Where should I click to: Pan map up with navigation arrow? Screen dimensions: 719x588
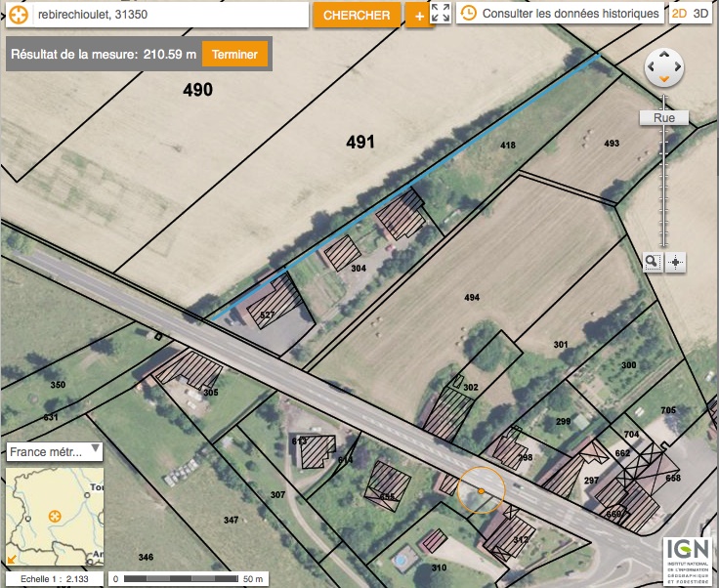tap(664, 55)
